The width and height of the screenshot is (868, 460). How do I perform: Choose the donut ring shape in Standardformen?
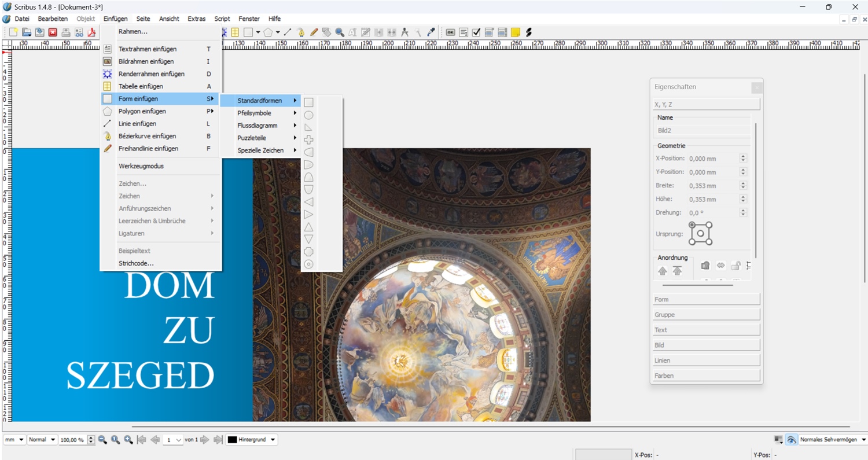coord(308,264)
